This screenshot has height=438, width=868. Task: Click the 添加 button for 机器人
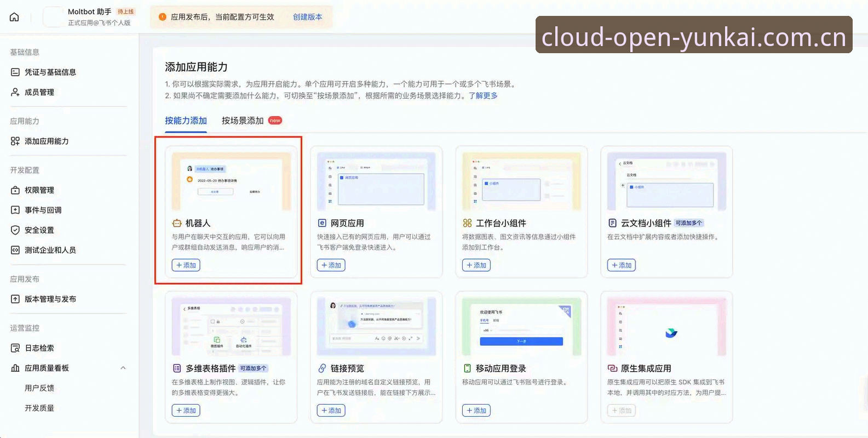[186, 265]
